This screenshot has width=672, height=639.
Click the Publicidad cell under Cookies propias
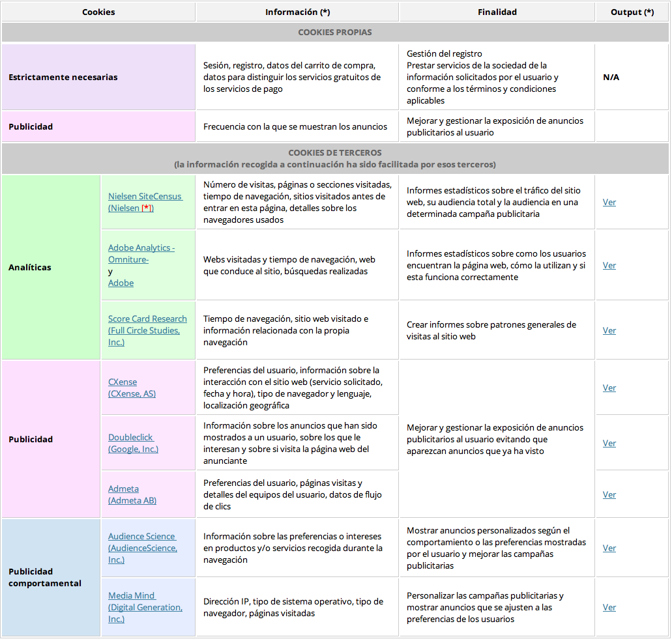click(98, 126)
